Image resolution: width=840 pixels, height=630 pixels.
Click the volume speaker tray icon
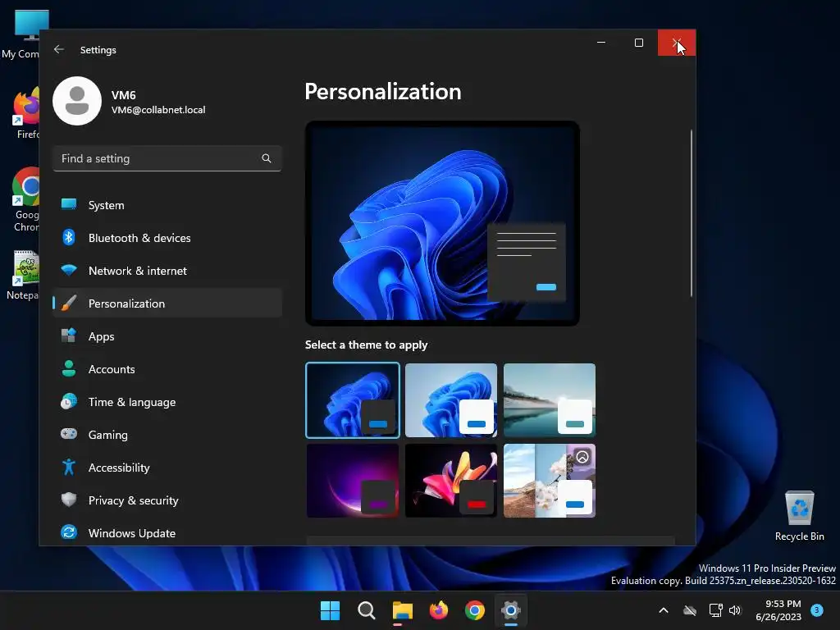[x=735, y=610]
